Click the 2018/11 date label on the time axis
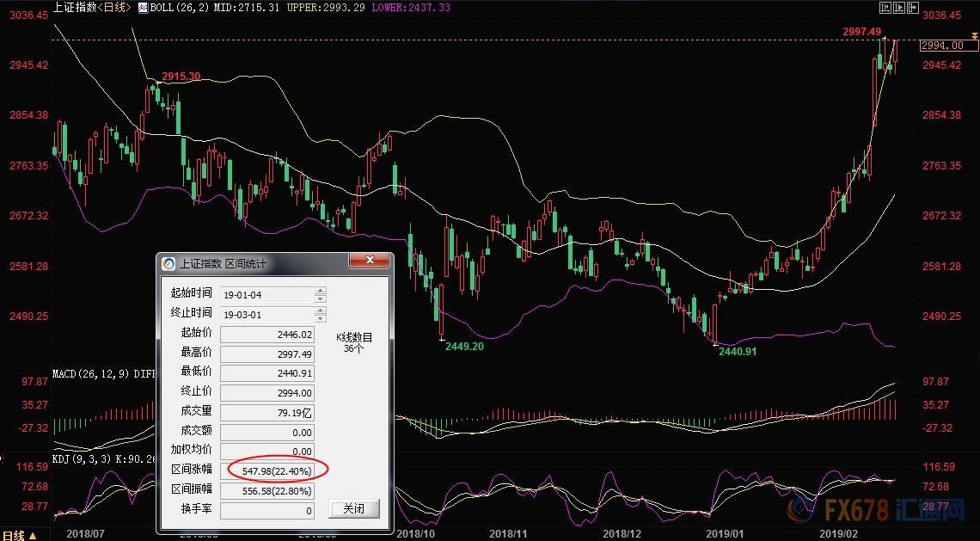The height and width of the screenshot is (541, 980). pos(508,534)
